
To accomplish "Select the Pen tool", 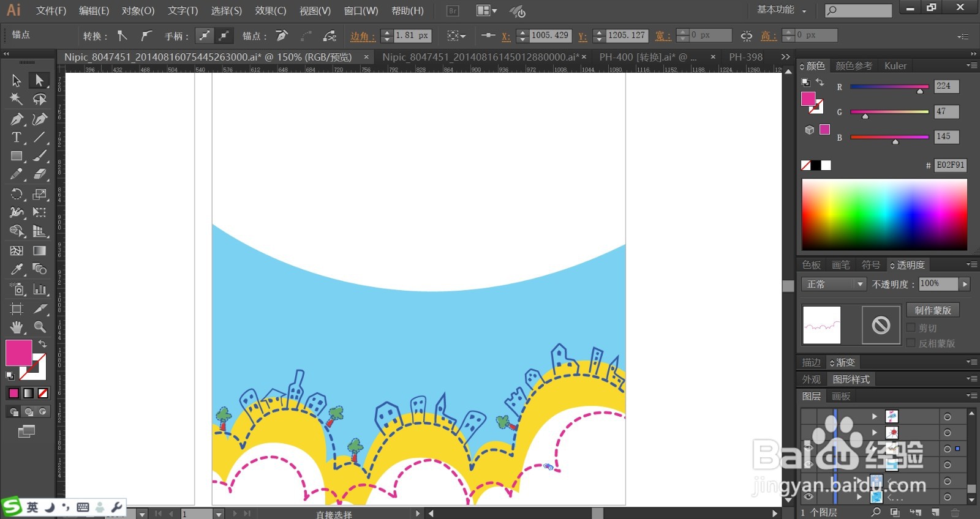I will [17, 119].
